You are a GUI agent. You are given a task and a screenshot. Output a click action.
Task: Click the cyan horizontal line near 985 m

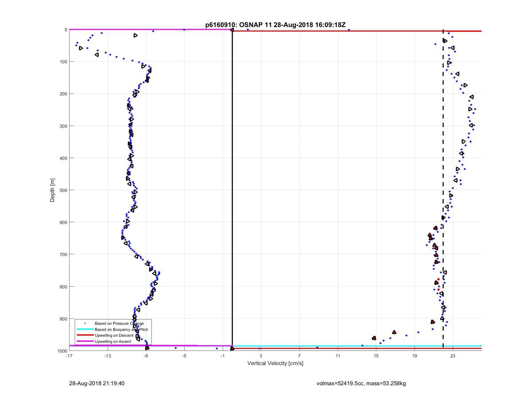point(357,346)
